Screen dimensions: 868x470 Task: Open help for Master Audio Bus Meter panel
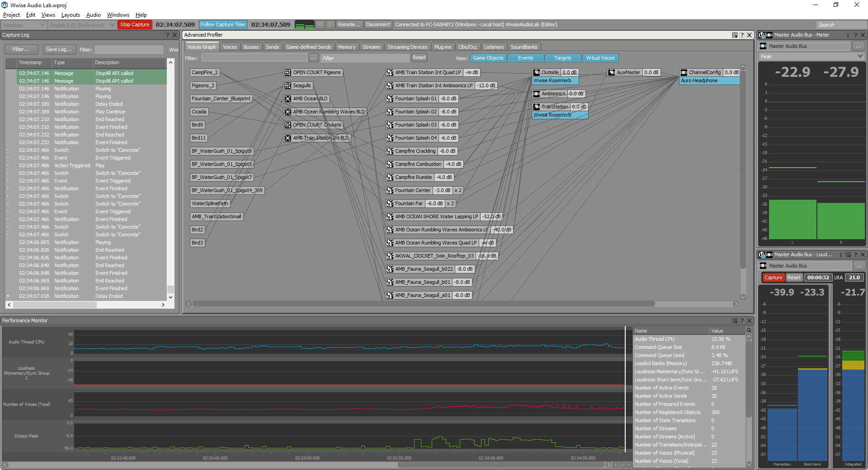tap(855, 35)
